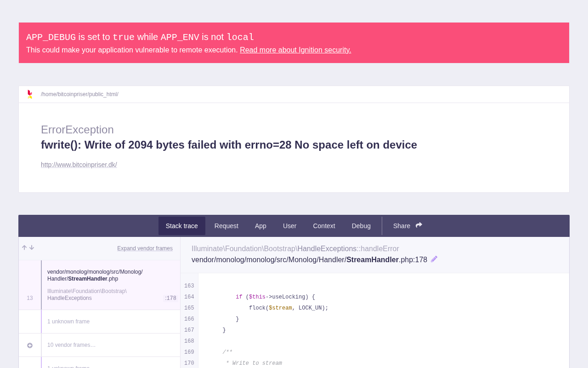Open the bitcoinpriser.dk URL link
Screen dimensions: 588x368
(x=79, y=165)
